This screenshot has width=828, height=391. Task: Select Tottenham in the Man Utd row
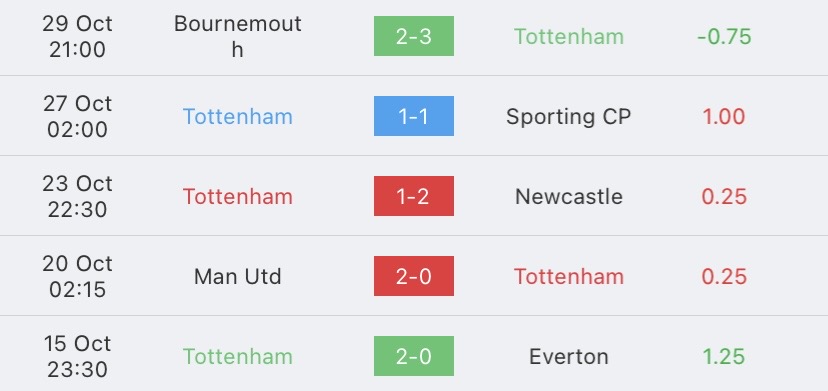569,277
